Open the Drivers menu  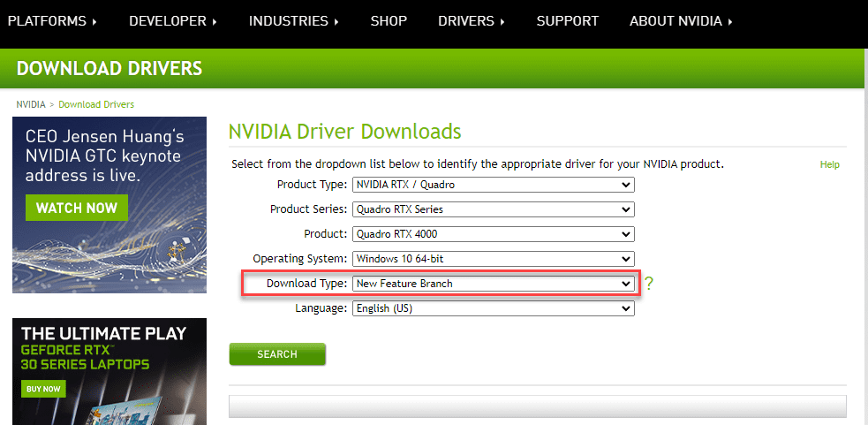coord(472,21)
